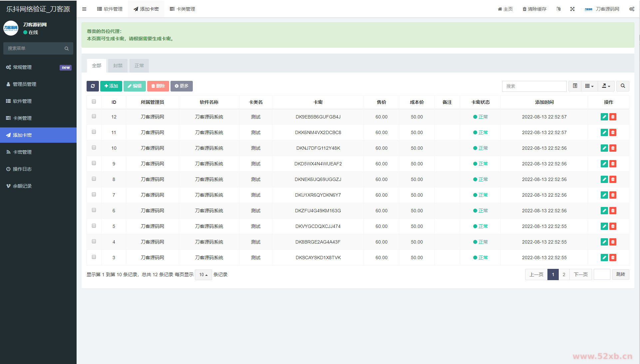Go to page 2 in pagination
Screen dimensions: 640x364
564,275
